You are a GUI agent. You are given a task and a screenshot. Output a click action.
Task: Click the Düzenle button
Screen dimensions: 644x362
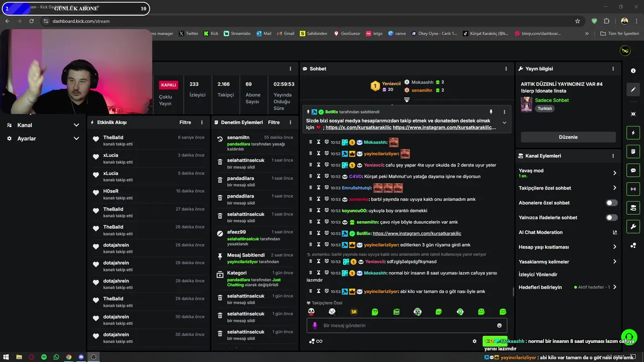click(568, 137)
